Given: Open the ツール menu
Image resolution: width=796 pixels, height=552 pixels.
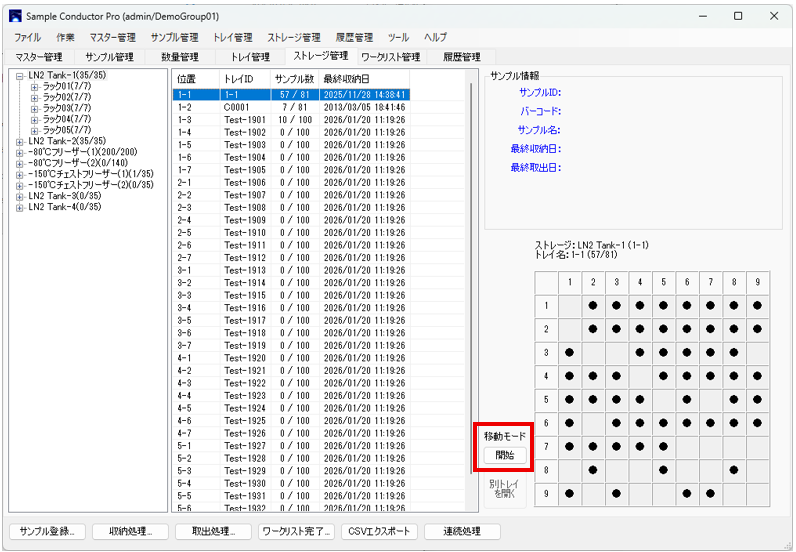Looking at the screenshot, I should coord(399,37).
